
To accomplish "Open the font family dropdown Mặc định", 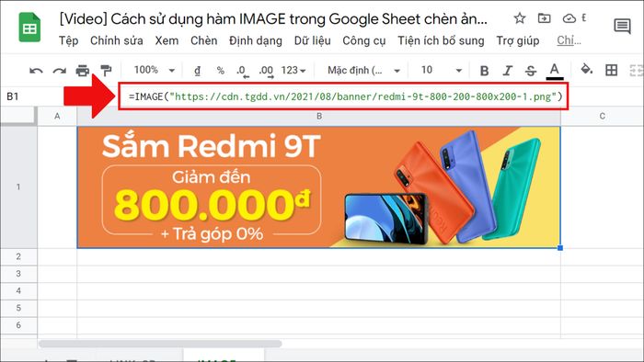I will coord(364,71).
